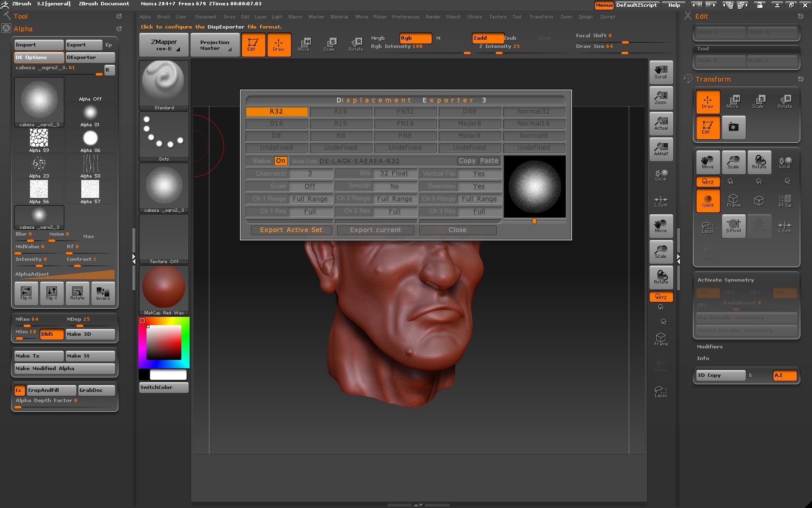
Task: Open the Material menu
Action: [339, 17]
